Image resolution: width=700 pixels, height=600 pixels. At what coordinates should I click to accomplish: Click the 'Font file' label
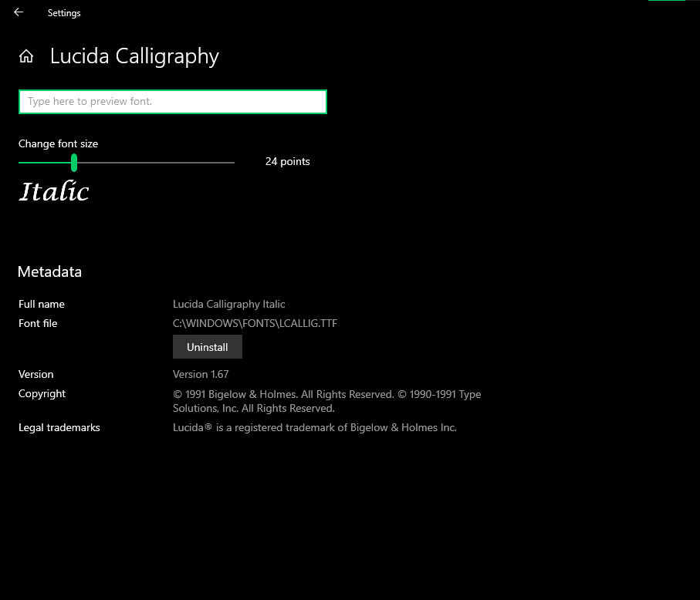[x=38, y=323]
